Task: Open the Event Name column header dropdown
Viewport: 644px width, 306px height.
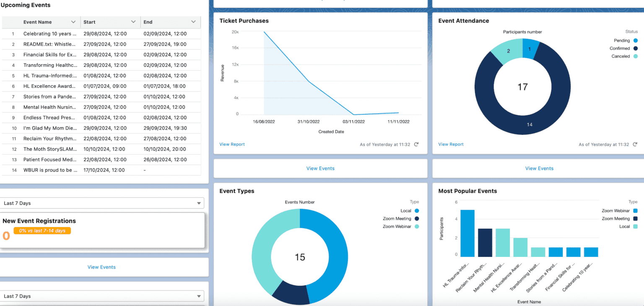Action: 74,22
